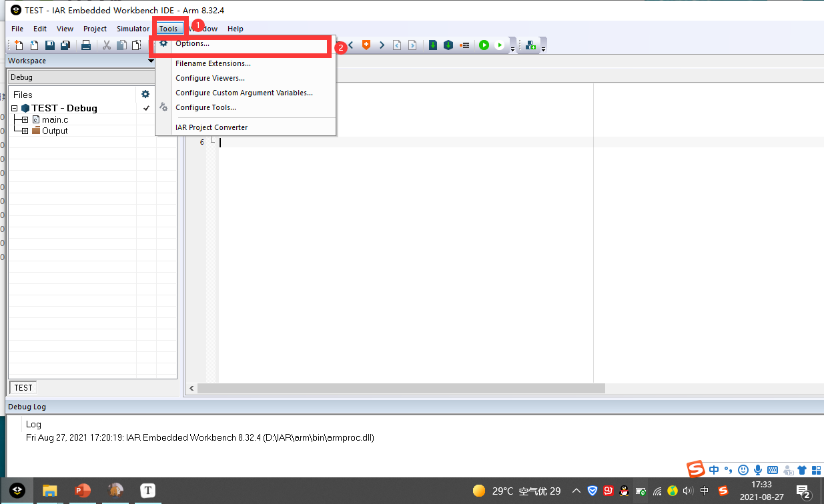The width and height of the screenshot is (824, 504).
Task: Go to the next bookmark arrow
Action: (382, 45)
